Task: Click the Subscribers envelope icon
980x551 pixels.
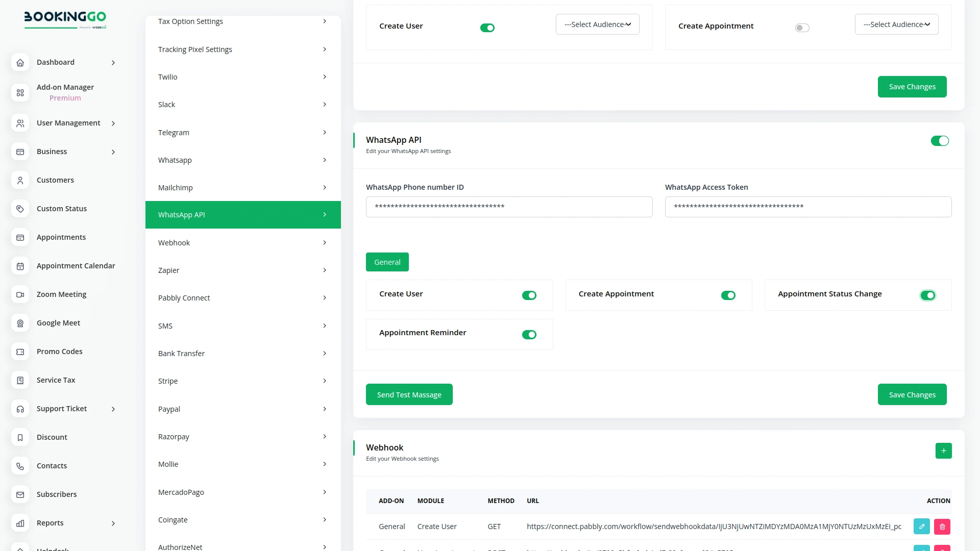Action: tap(20, 495)
